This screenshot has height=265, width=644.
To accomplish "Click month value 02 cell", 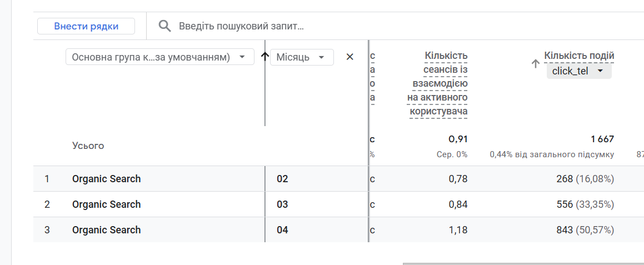I will click(x=282, y=179).
